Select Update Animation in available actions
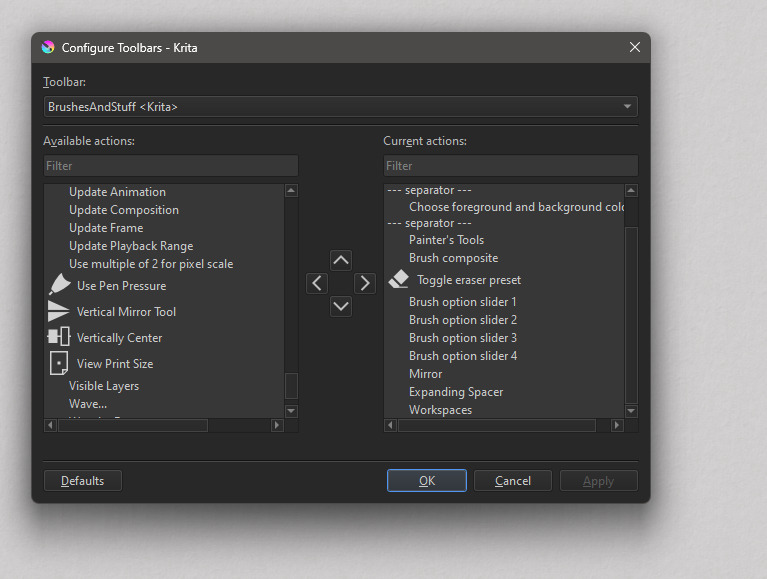 tap(117, 192)
